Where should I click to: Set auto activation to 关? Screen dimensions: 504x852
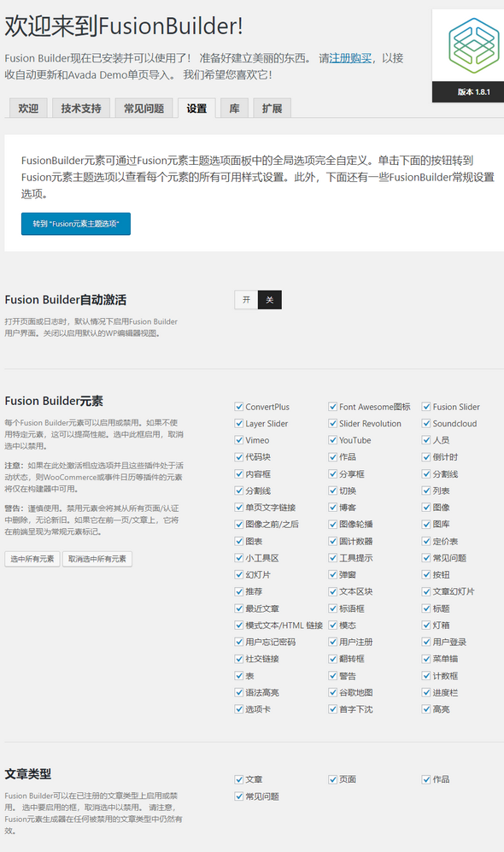[270, 300]
